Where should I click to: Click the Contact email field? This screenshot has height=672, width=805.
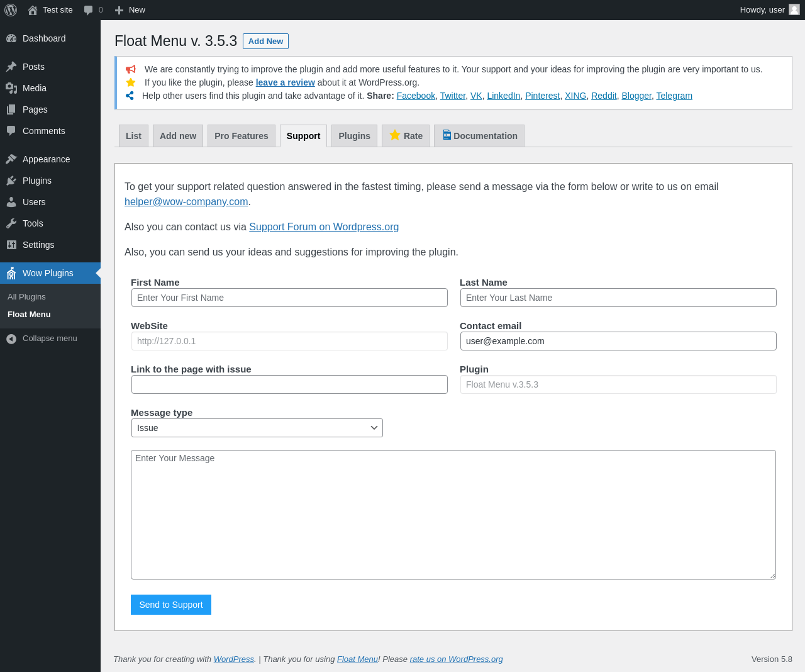click(618, 341)
